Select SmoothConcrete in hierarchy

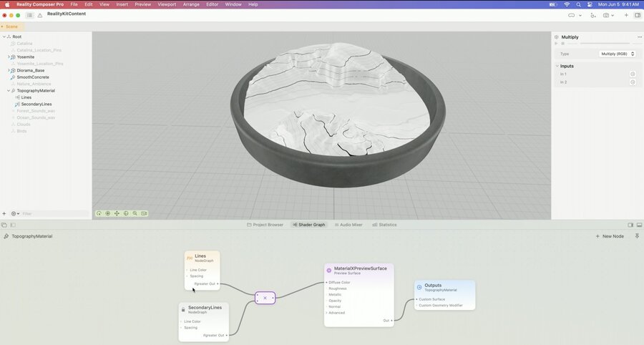[x=33, y=77]
